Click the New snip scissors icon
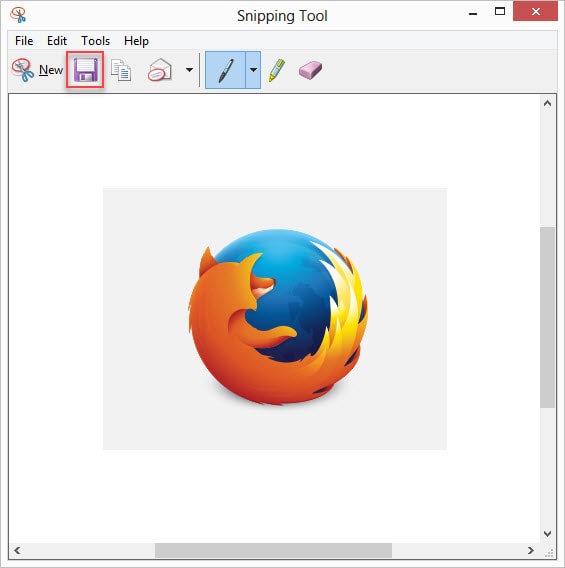The width and height of the screenshot is (565, 568). pyautogui.click(x=23, y=70)
